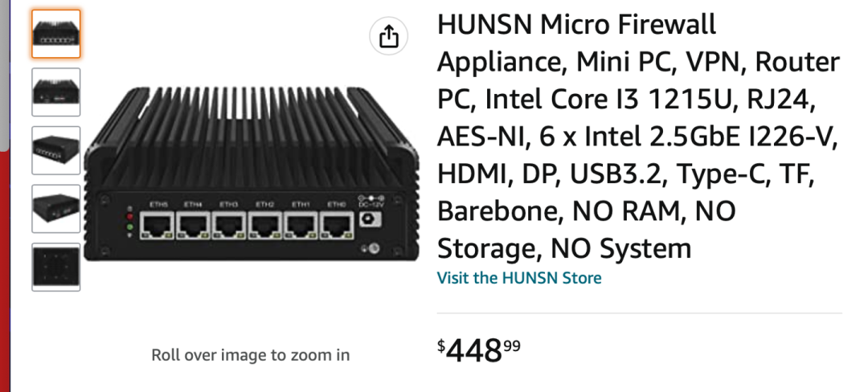868x392 pixels.
Task: Click the Roll over image to zoom text
Action: point(251,354)
